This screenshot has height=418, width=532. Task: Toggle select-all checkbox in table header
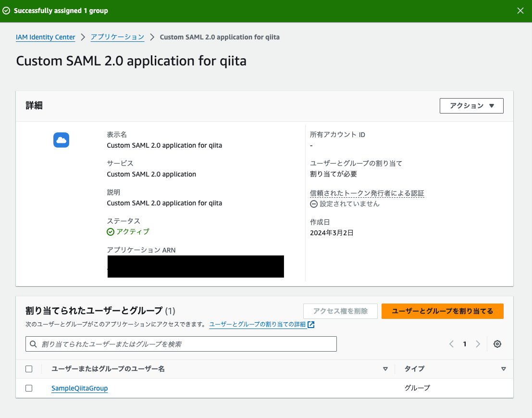click(29, 369)
